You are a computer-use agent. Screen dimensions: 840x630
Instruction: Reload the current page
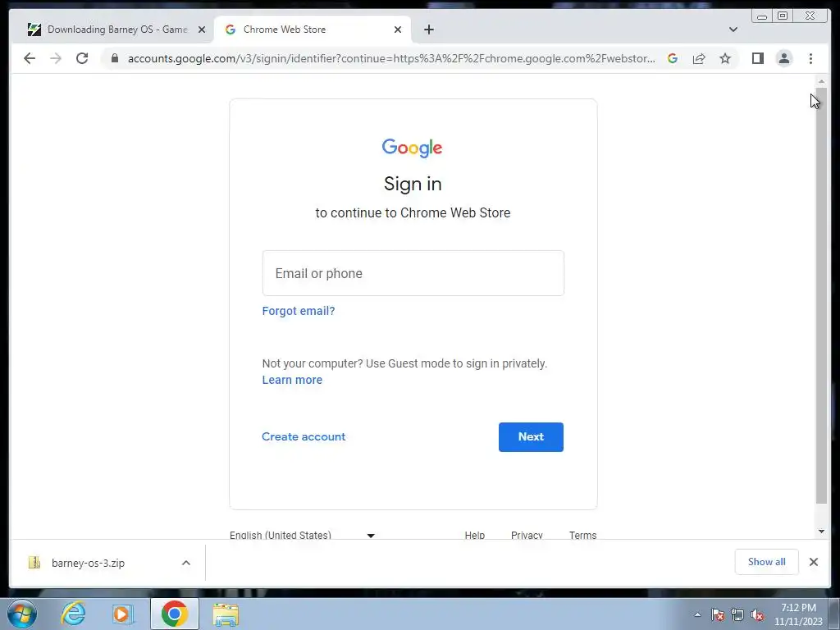coord(82,58)
